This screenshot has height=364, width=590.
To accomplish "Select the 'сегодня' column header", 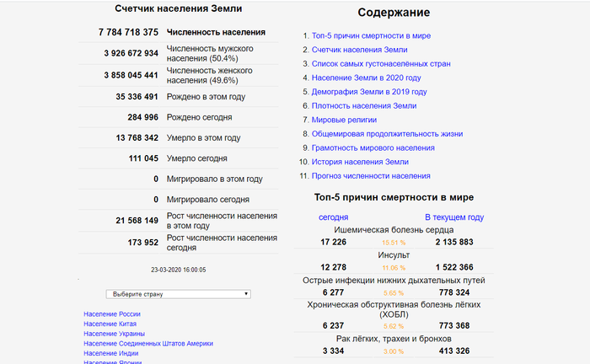I will pyautogui.click(x=334, y=217).
